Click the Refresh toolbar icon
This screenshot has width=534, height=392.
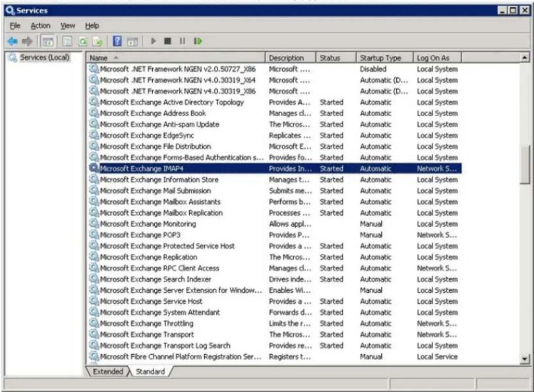[x=83, y=42]
